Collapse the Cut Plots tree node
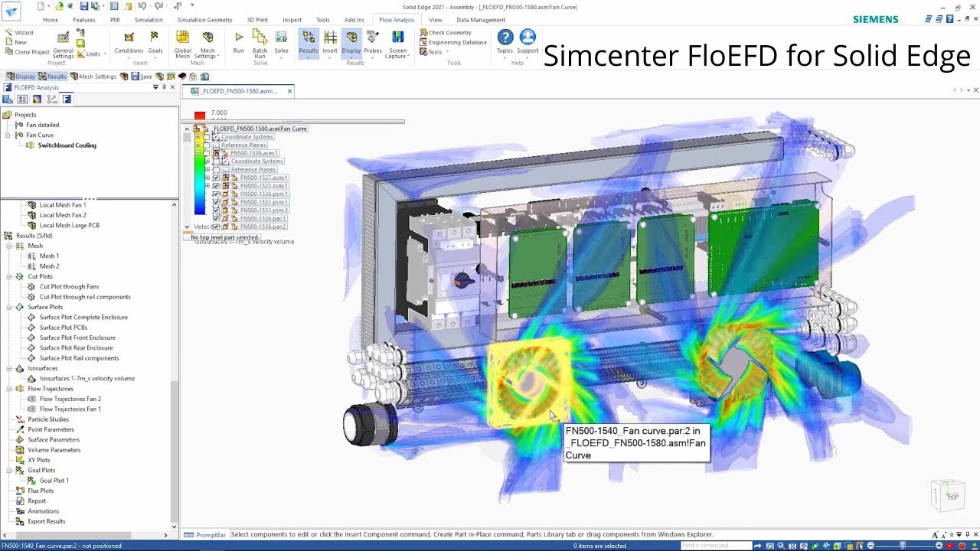Viewport: 980px width, 551px height. [x=8, y=276]
